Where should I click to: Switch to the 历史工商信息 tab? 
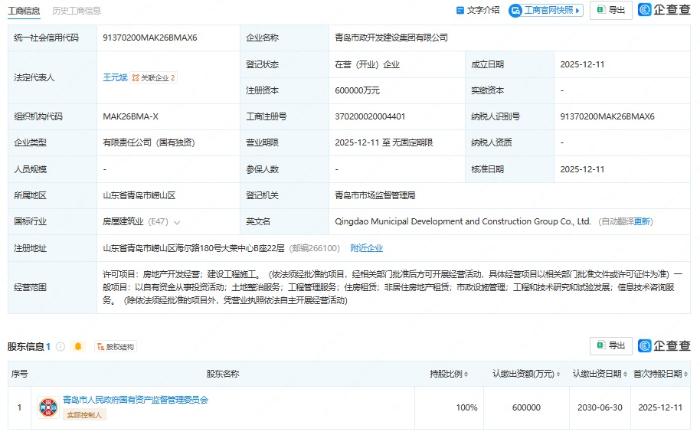coord(79,11)
